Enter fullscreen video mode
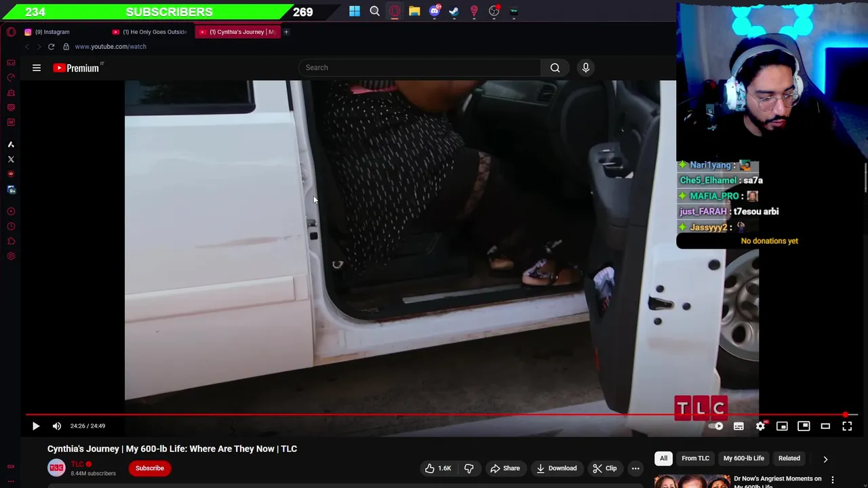 (847, 426)
